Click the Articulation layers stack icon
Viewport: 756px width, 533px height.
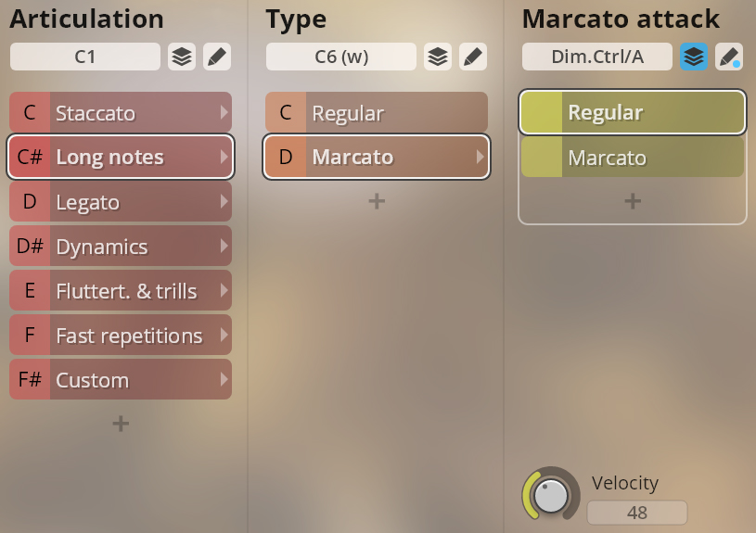[x=182, y=57]
